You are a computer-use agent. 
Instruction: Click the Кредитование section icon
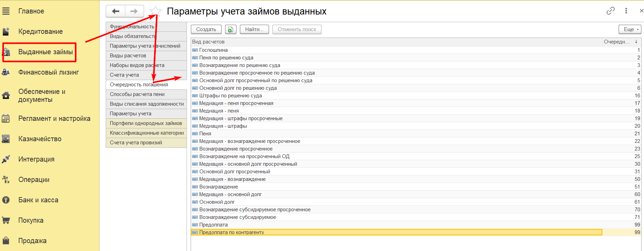(6, 31)
